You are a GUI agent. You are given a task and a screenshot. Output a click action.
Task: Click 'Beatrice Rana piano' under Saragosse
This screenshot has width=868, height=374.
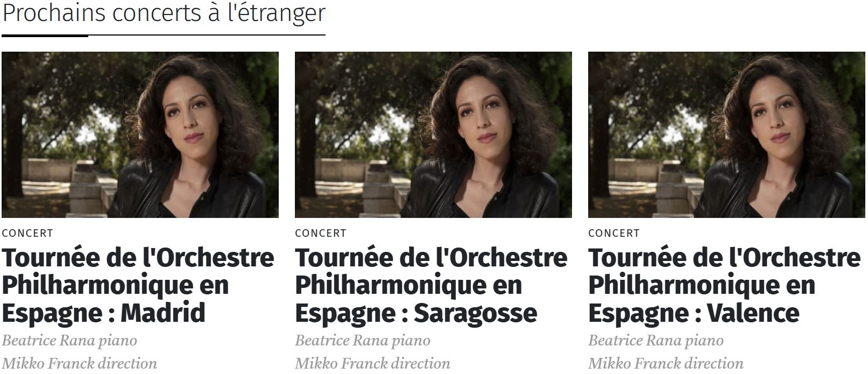pyautogui.click(x=363, y=341)
